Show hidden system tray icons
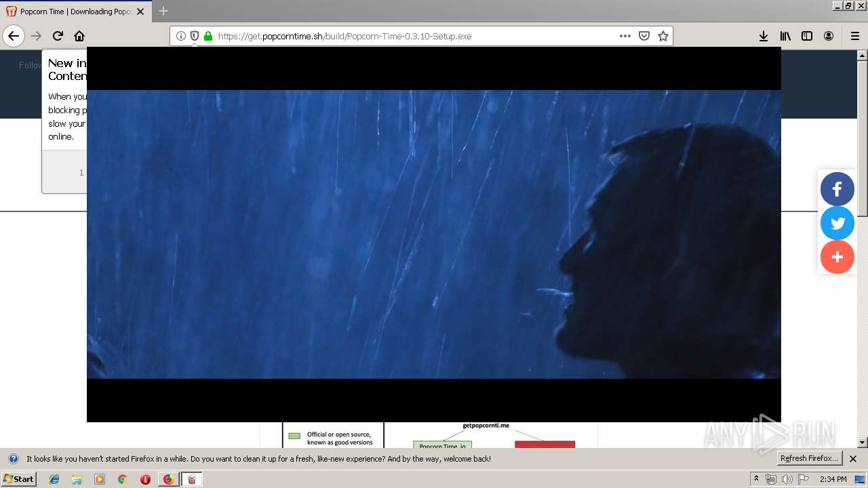 756,479
